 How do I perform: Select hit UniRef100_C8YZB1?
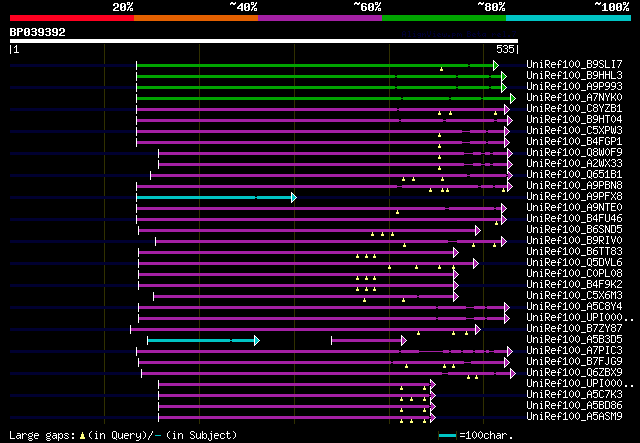574,109
